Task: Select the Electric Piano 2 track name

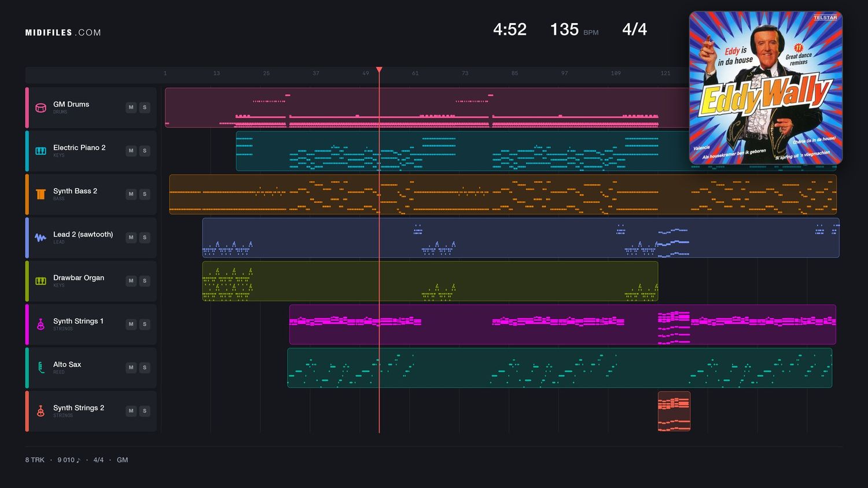Action: pos(79,147)
